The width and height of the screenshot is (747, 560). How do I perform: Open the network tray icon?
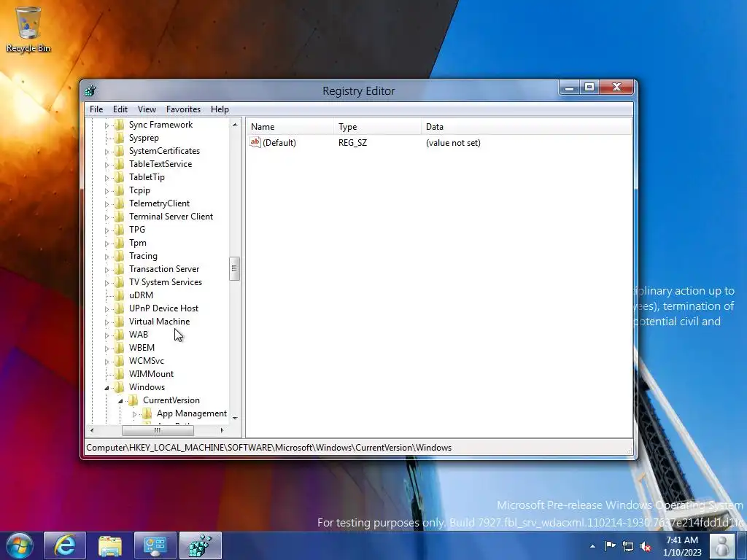point(628,546)
